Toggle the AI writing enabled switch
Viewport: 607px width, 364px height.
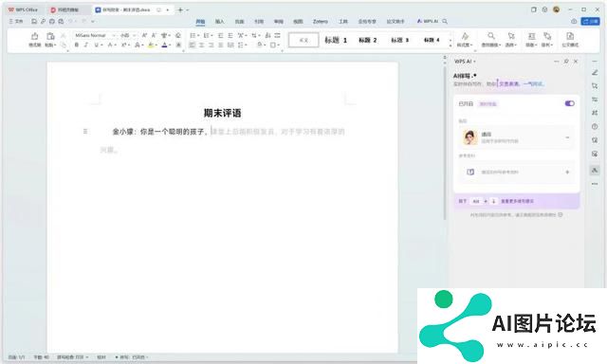(569, 103)
